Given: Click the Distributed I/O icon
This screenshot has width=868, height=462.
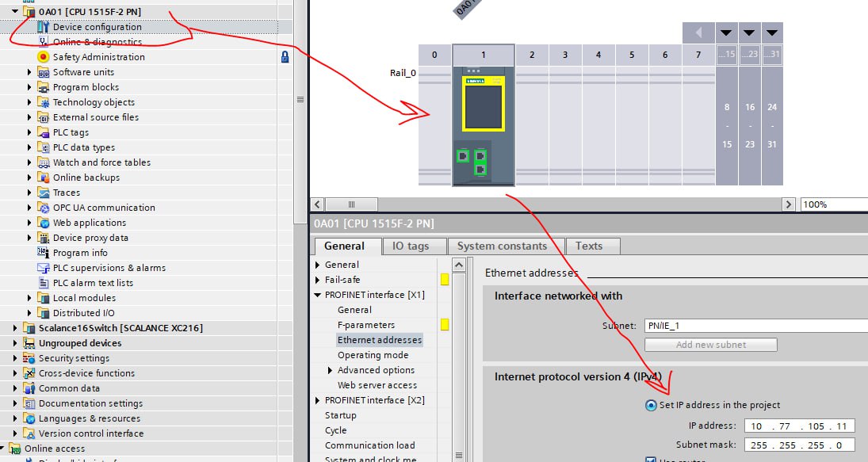Looking at the screenshot, I should [x=43, y=312].
